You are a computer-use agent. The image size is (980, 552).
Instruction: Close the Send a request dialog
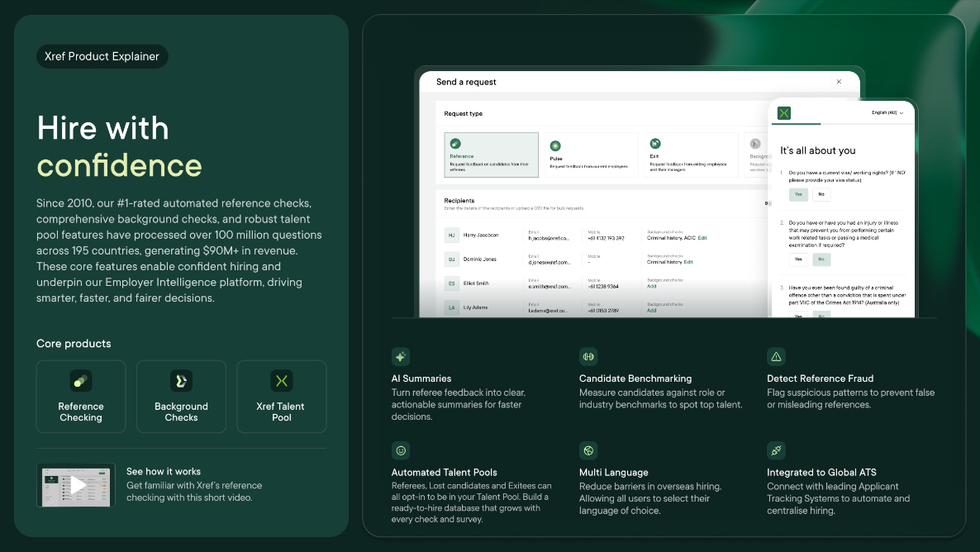(839, 81)
